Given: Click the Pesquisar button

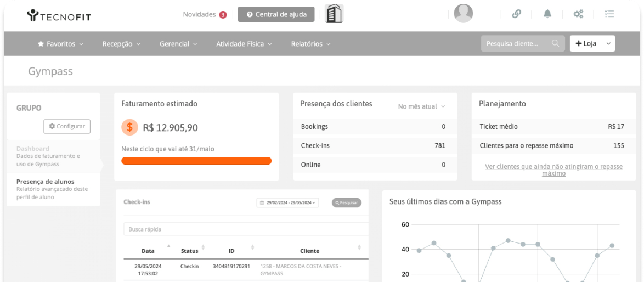Looking at the screenshot, I should 347,202.
